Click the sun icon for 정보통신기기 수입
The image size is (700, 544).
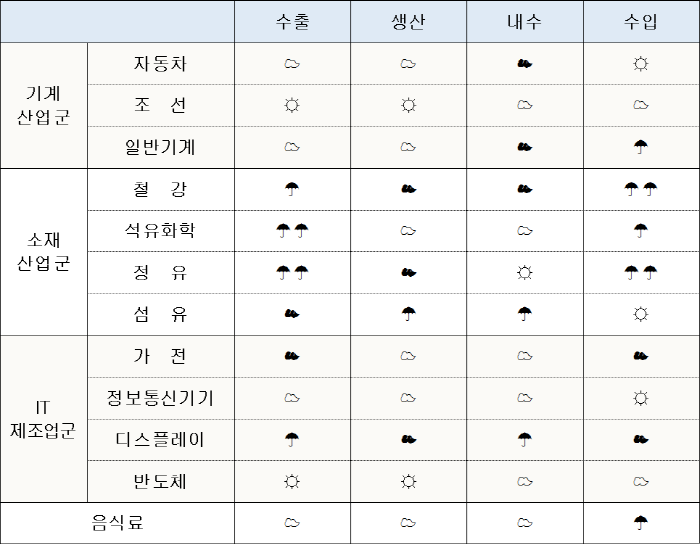641,398
